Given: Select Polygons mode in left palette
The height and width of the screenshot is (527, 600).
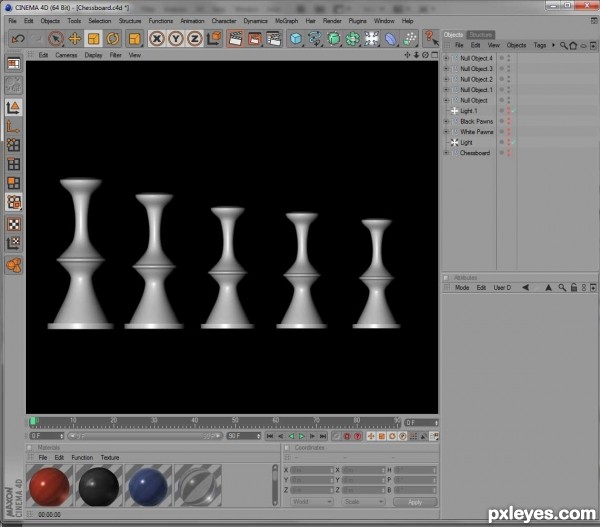Looking at the screenshot, I should click(13, 183).
